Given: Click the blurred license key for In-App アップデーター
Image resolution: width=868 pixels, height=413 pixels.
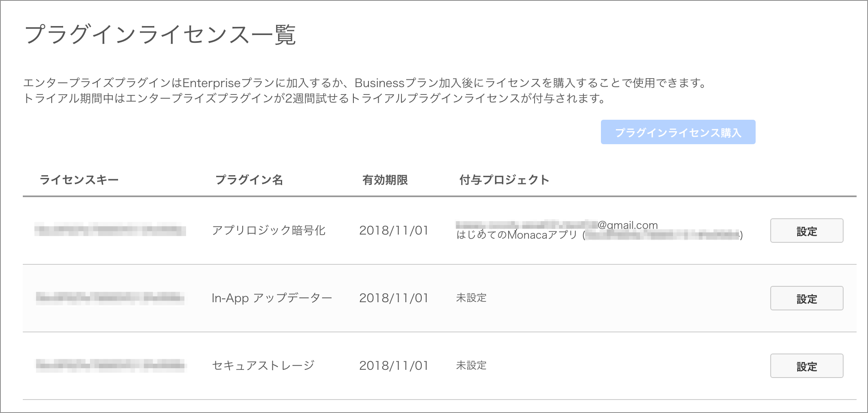Looking at the screenshot, I should tap(110, 298).
